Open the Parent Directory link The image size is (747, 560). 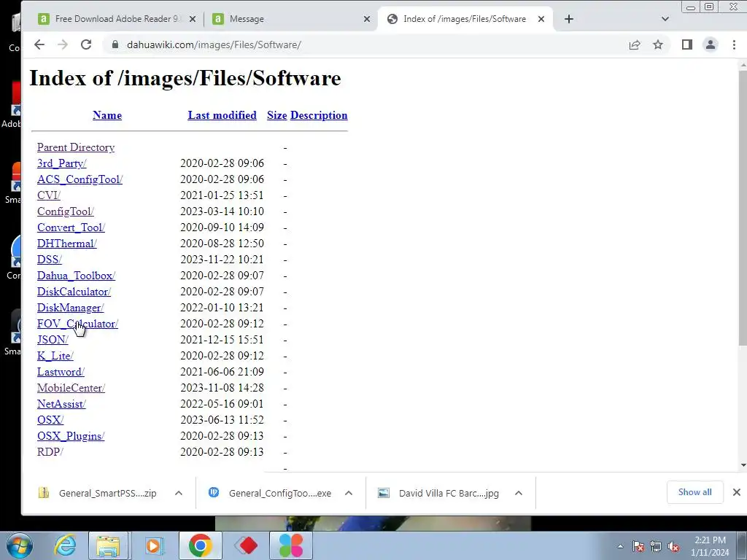[x=76, y=147]
